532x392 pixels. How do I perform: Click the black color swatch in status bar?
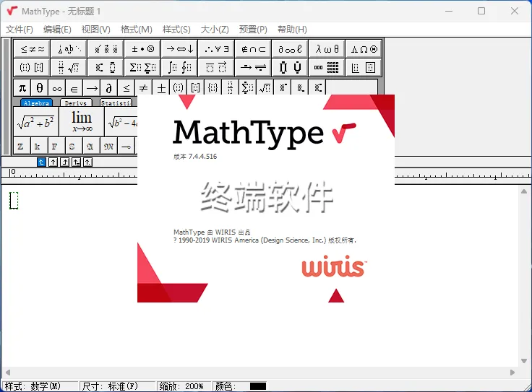[x=258, y=386]
